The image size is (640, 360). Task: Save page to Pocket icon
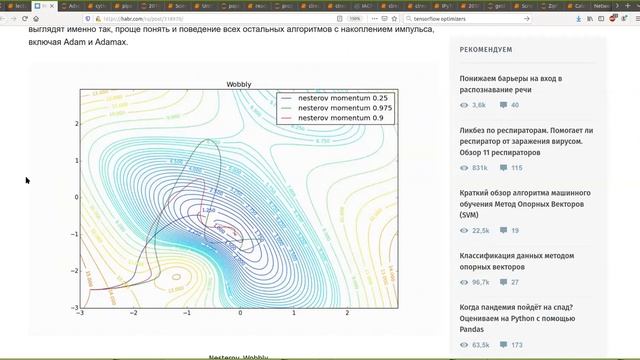(x=384, y=19)
